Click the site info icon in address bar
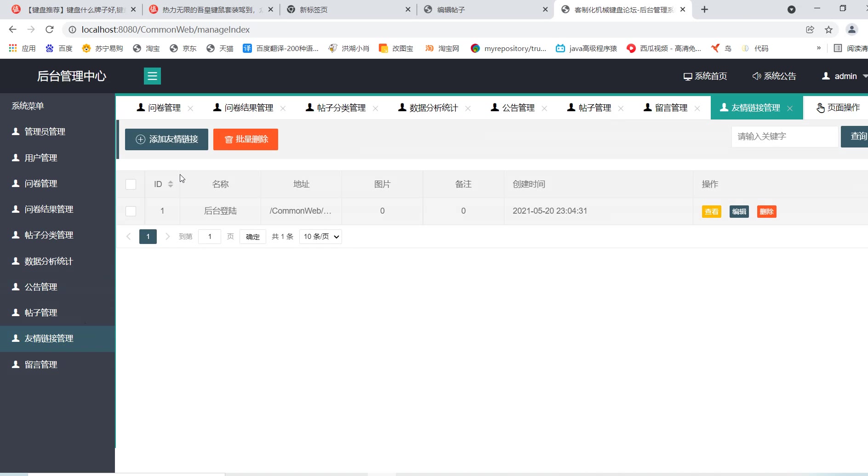 (72, 30)
